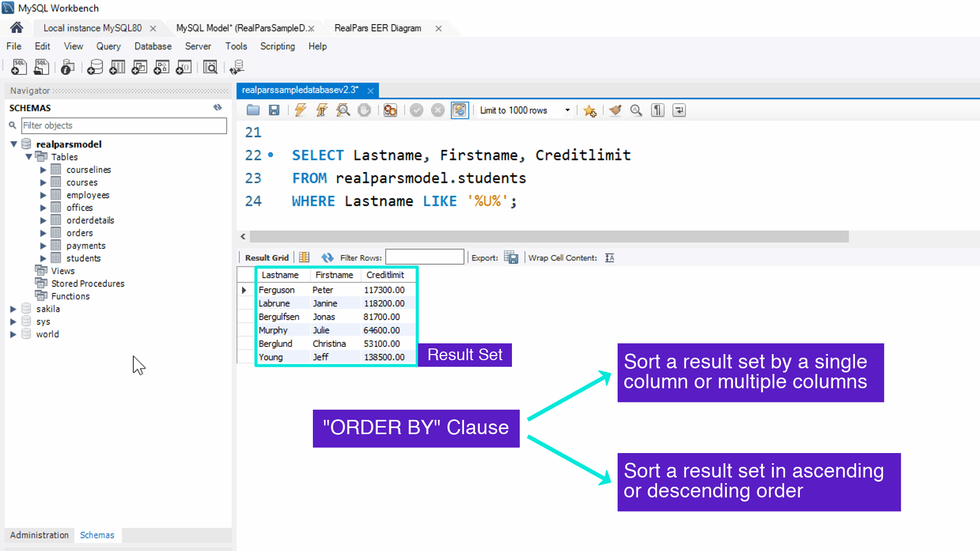Toggle invisible characters pilcrow button
The image size is (980, 551).
657,110
